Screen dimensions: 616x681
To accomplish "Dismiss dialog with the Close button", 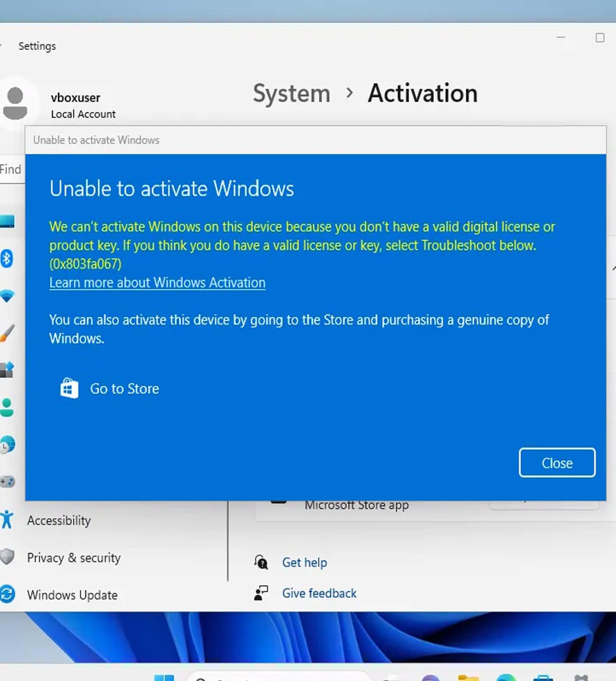I will [556, 463].
